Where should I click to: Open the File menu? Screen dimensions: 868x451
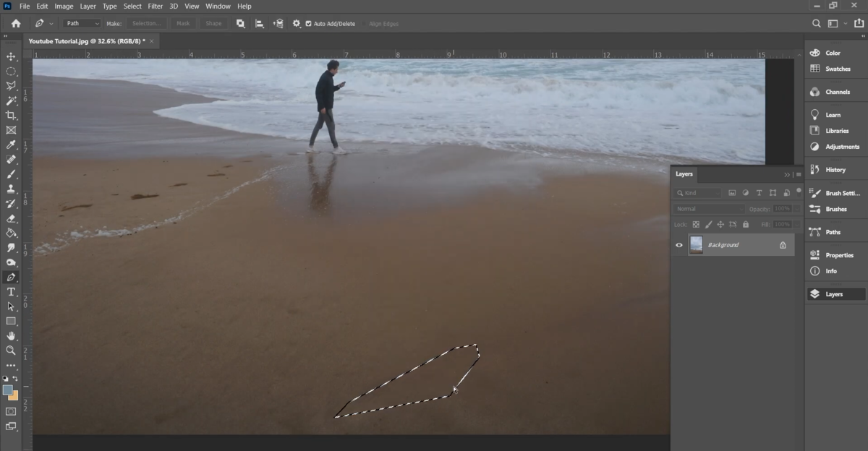point(25,7)
